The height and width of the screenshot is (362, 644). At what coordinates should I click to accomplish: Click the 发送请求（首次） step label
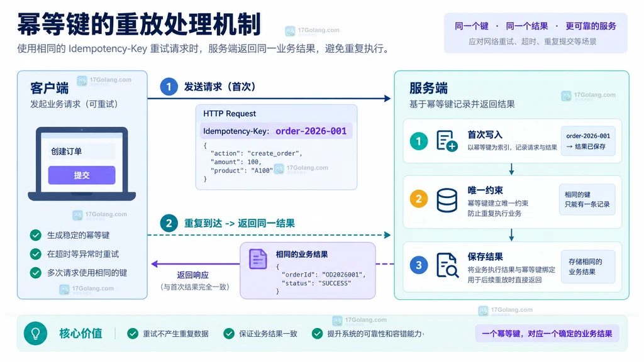[222, 87]
